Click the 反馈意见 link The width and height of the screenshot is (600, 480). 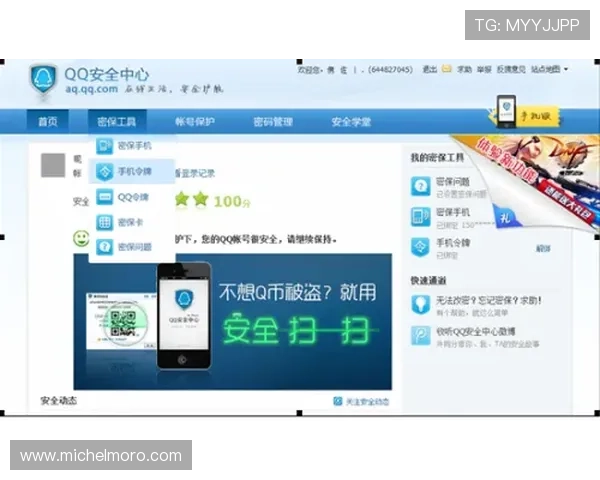(x=511, y=69)
